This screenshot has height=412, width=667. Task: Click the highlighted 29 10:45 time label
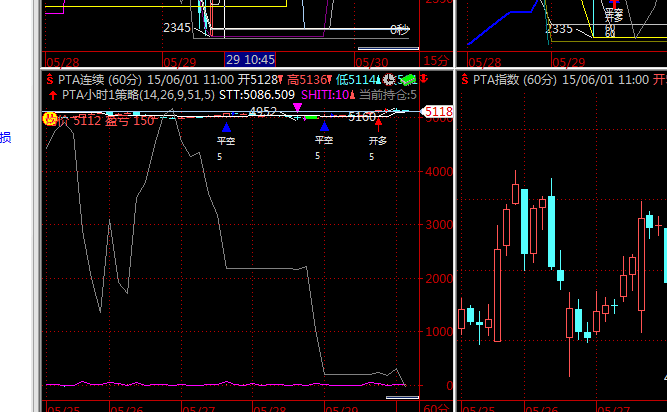(250, 61)
